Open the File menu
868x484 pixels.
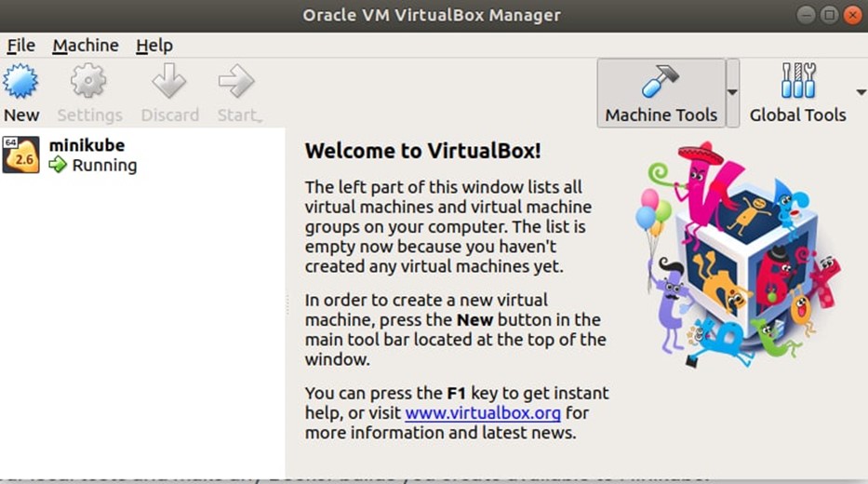pyautogui.click(x=21, y=46)
